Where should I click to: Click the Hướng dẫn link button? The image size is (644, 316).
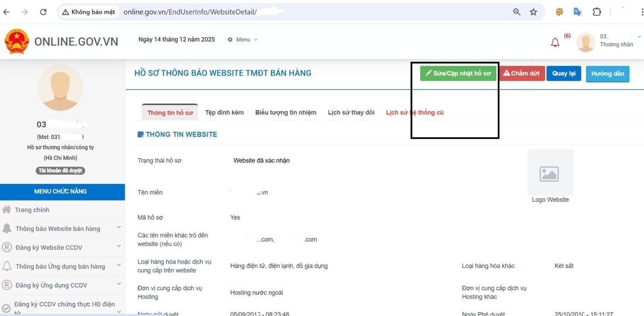tap(607, 73)
